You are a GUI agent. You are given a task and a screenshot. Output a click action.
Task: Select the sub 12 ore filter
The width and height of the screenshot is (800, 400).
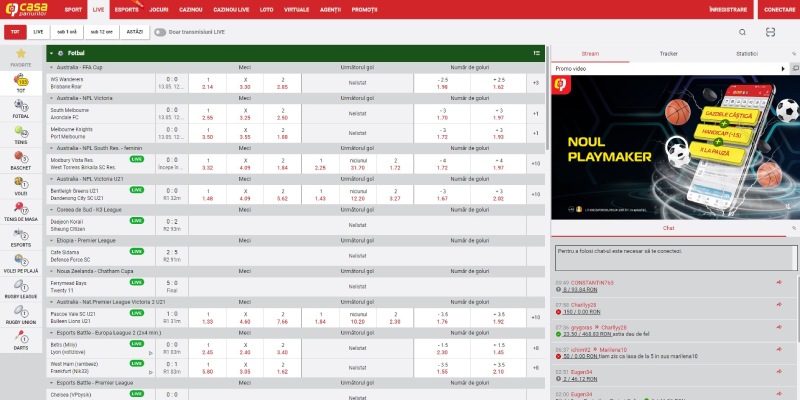[x=102, y=32]
